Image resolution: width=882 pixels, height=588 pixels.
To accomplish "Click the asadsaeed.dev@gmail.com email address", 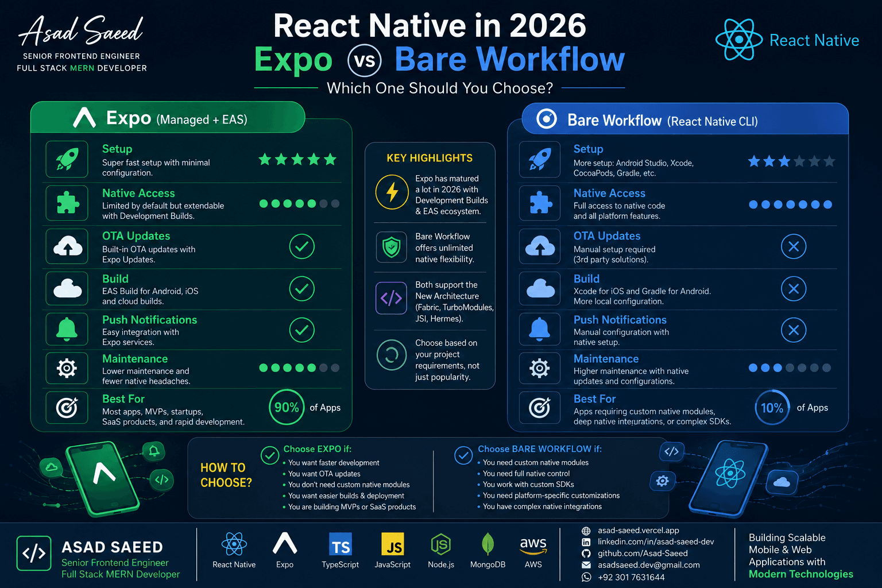I will pyautogui.click(x=649, y=565).
